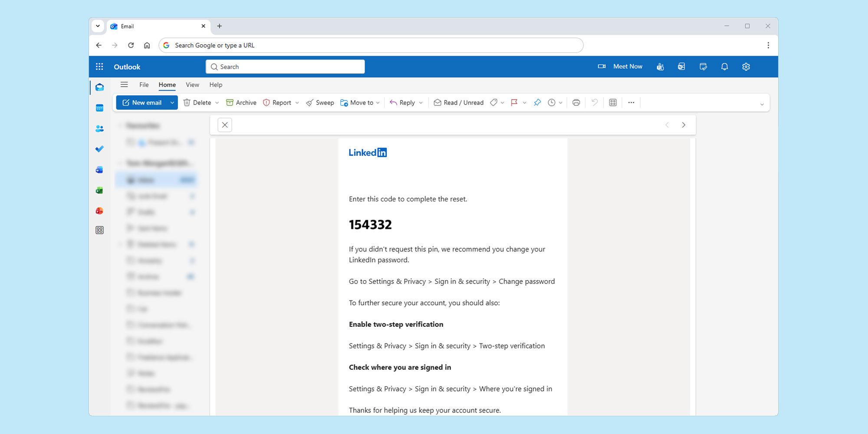Select the To Do checkmark icon
The image size is (868, 434).
click(x=99, y=149)
